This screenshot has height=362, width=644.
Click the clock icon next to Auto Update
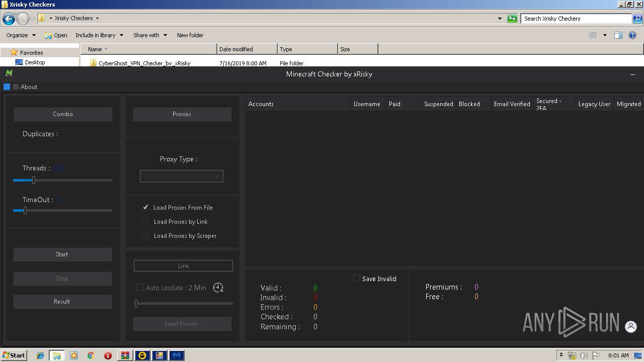pos(218,288)
